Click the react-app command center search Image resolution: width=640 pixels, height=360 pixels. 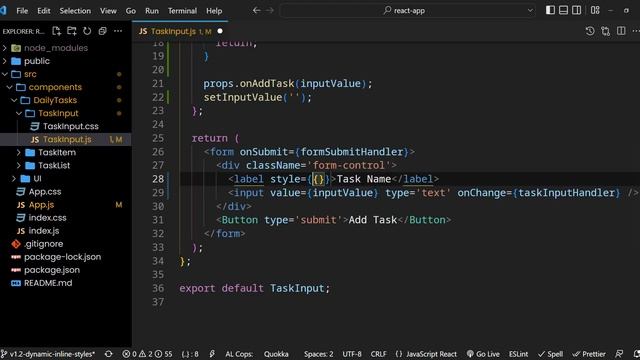pos(408,11)
